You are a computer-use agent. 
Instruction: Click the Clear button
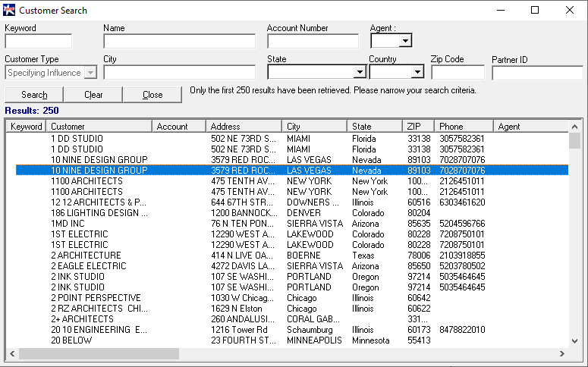93,95
